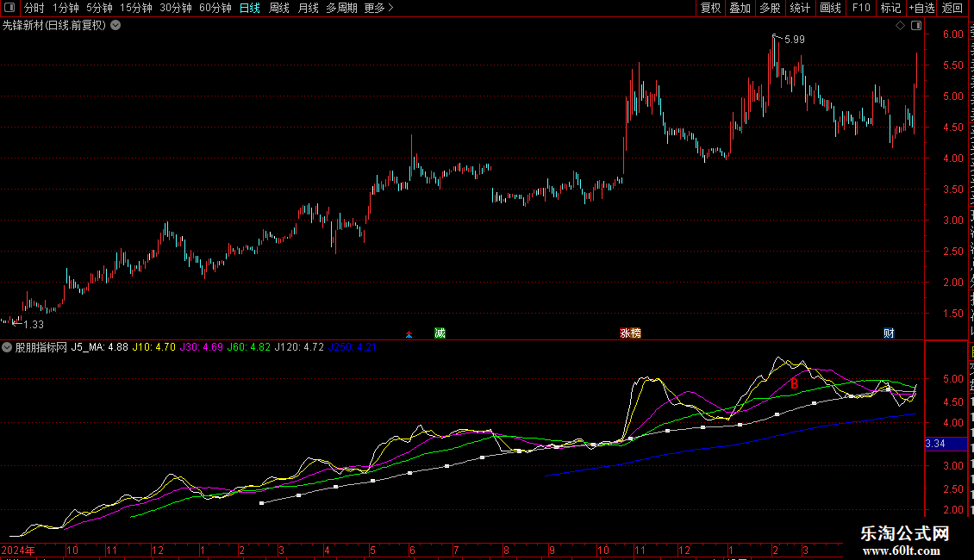This screenshot has height=560, width=974.
Task: Click the 统计 statistics button
Action: [800, 8]
